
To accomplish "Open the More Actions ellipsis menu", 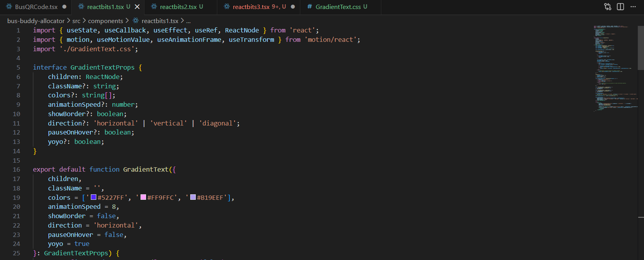I will pyautogui.click(x=633, y=7).
